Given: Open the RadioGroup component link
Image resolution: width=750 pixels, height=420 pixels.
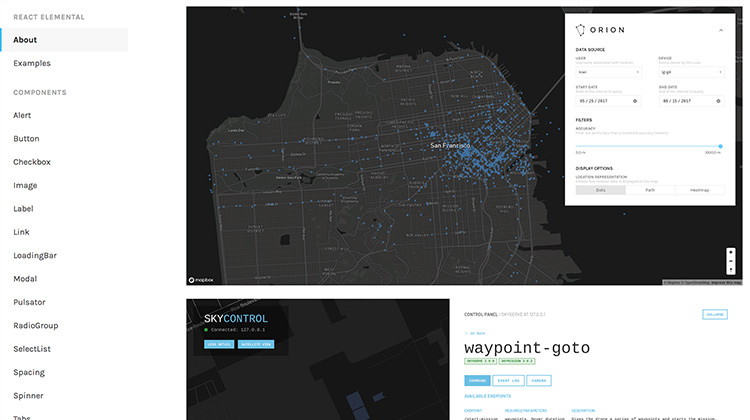Looking at the screenshot, I should point(35,325).
